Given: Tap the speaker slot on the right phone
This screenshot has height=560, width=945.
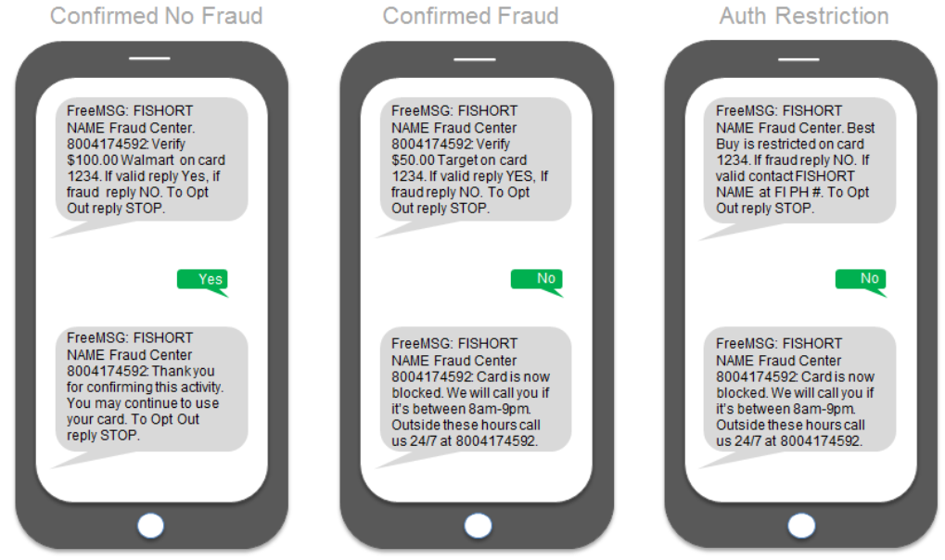Looking at the screenshot, I should pos(798,59).
